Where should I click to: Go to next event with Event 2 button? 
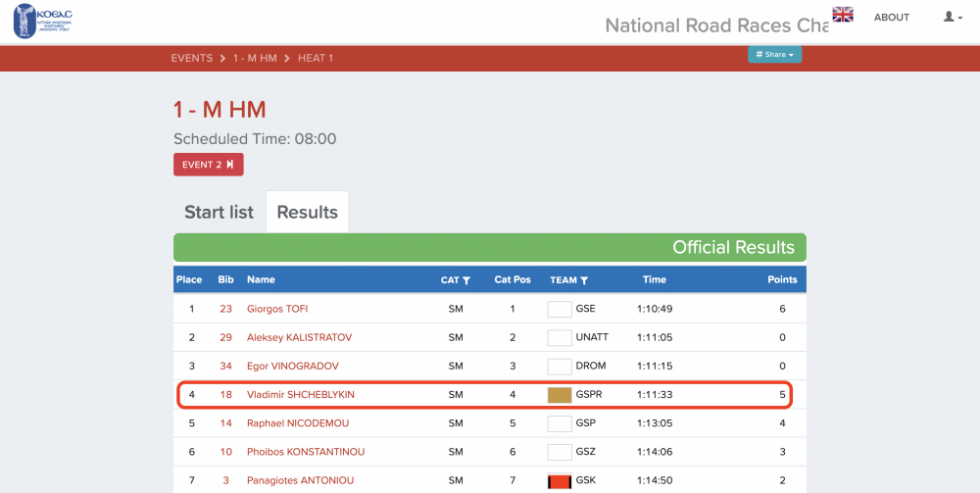tap(208, 165)
